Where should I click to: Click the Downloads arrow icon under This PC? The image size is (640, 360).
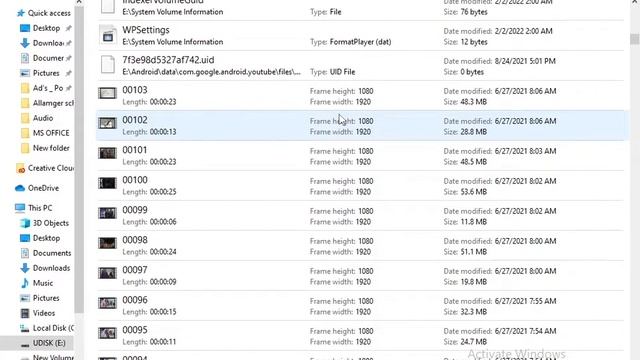(25, 268)
